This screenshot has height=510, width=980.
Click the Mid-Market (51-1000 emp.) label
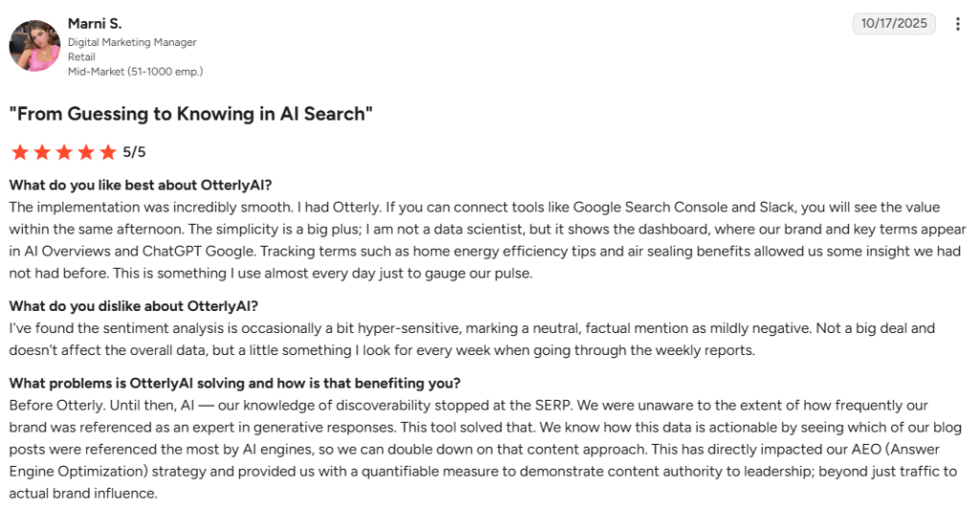(x=135, y=72)
